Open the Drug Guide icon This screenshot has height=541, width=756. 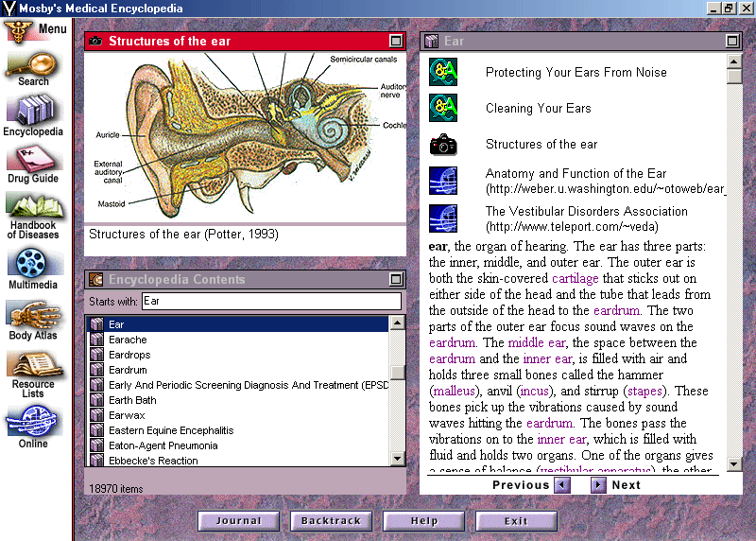coord(33,159)
